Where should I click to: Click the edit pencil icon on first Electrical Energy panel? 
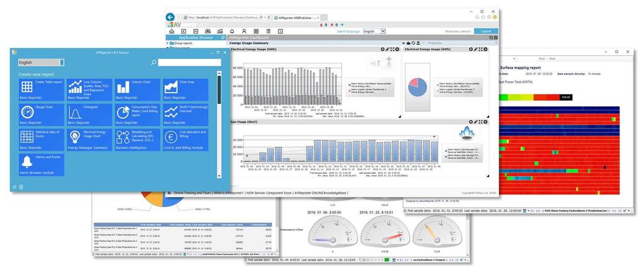click(x=387, y=49)
